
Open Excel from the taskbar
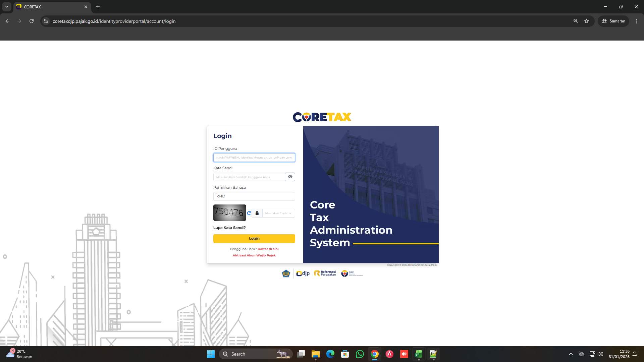coord(418,354)
